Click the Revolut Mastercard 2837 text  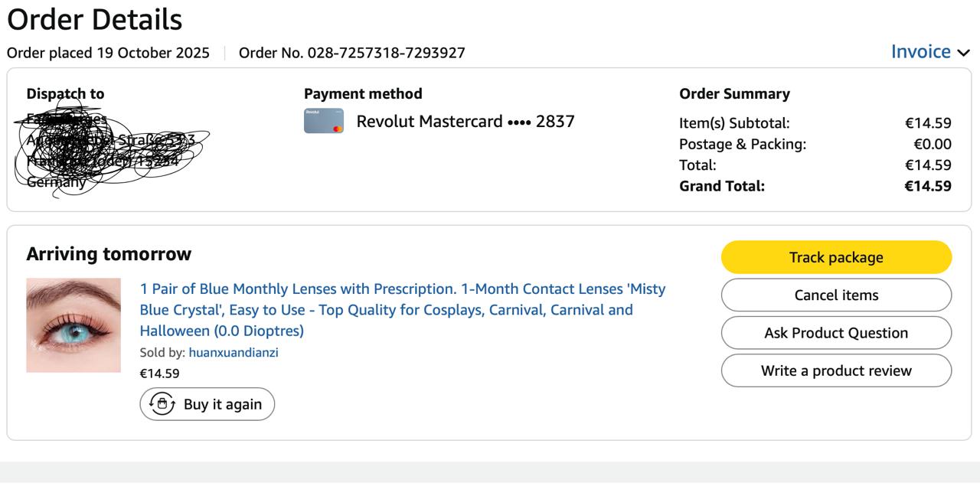pos(465,121)
